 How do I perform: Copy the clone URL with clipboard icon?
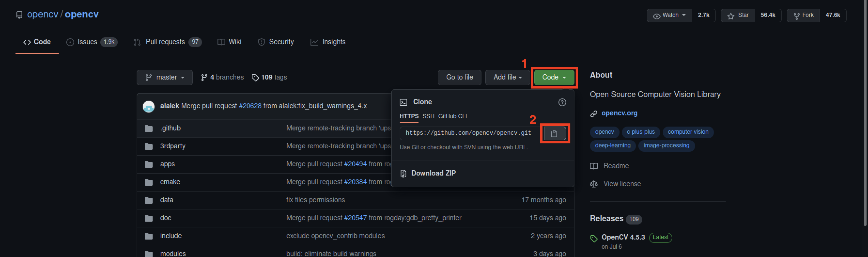[554, 134]
